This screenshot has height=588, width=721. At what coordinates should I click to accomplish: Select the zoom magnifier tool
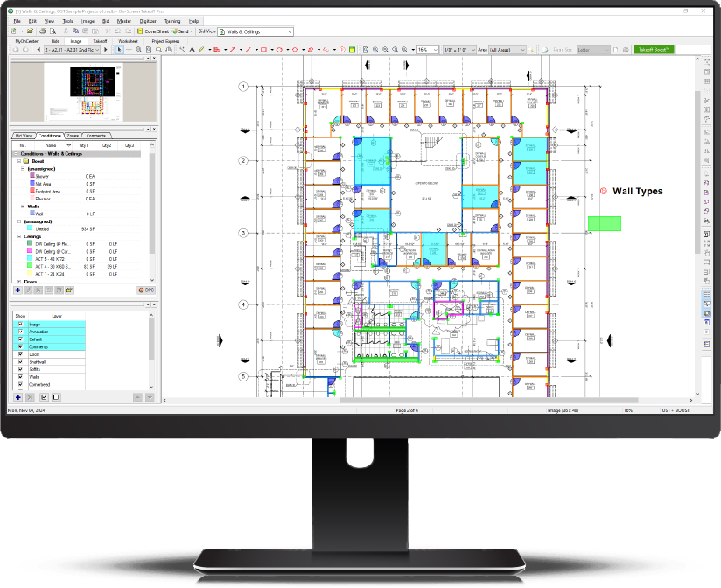click(x=138, y=50)
